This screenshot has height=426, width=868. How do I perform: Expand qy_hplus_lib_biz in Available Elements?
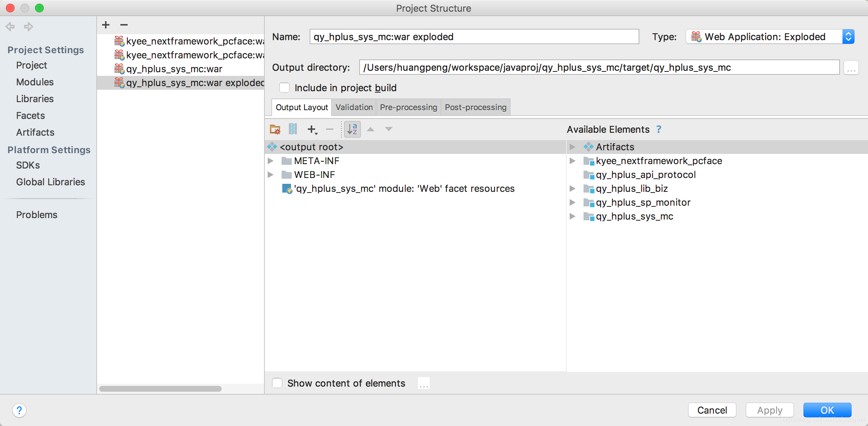[572, 189]
